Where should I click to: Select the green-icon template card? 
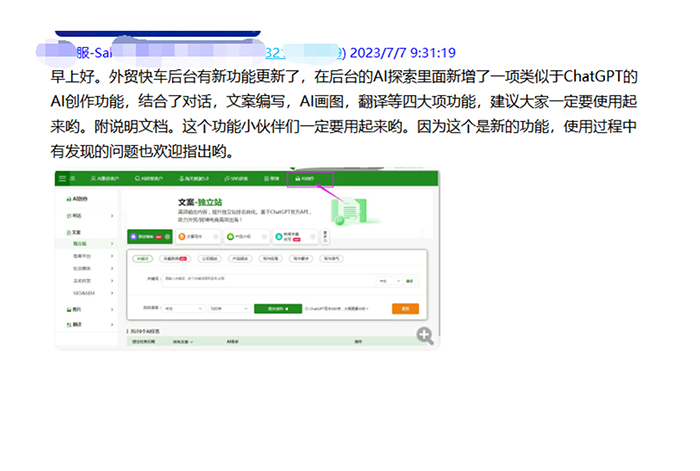(246, 237)
